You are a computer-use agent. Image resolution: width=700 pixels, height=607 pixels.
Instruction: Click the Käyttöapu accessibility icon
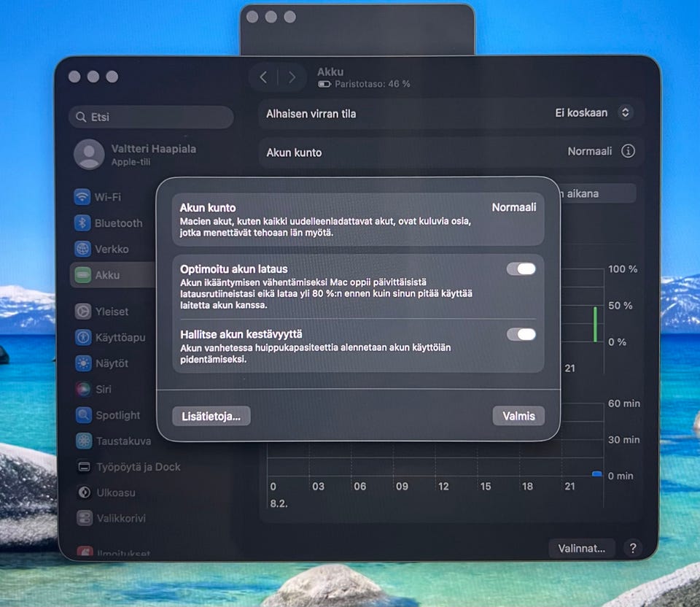(x=83, y=337)
